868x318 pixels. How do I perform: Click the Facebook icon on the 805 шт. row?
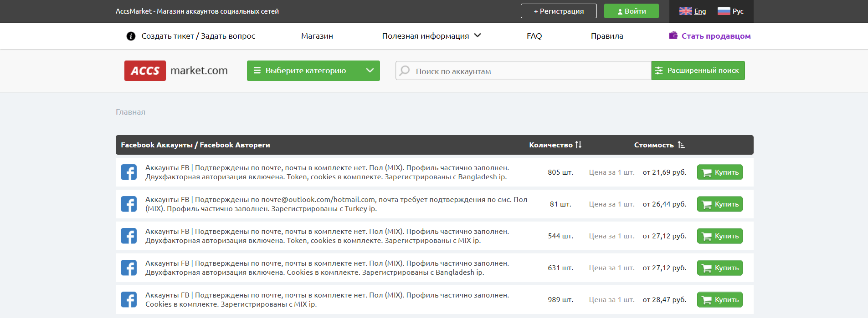pos(128,172)
